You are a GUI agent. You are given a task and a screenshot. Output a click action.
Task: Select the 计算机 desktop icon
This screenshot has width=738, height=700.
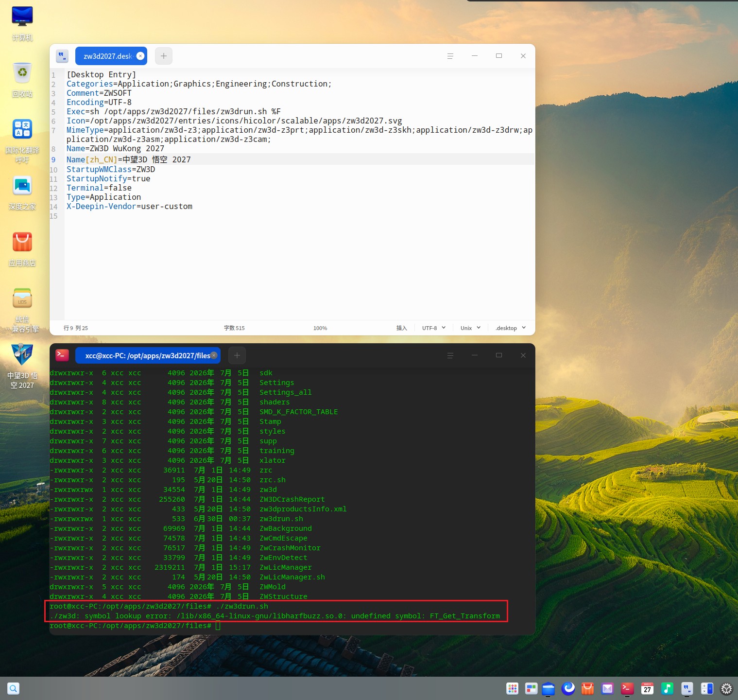click(x=22, y=23)
